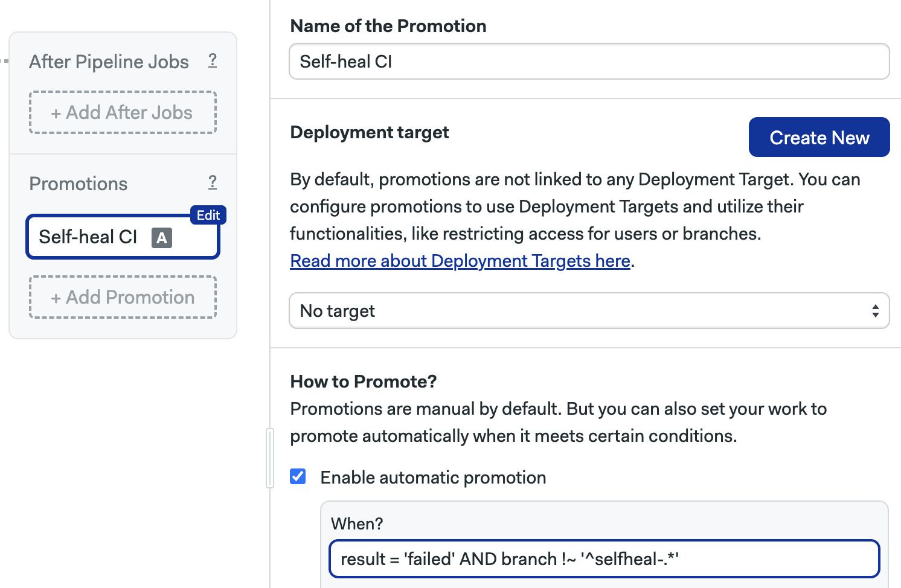Click inside the When? condition field
Screen dimensions: 901x588
[604, 558]
